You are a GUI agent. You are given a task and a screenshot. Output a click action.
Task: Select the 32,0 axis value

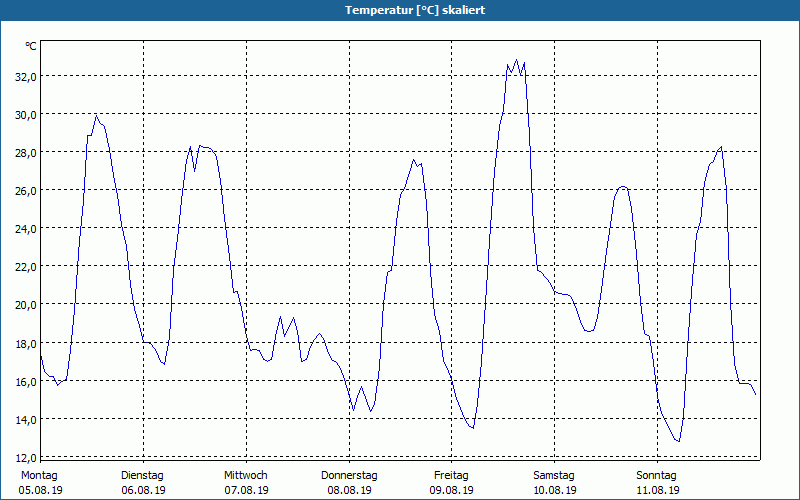(26, 77)
